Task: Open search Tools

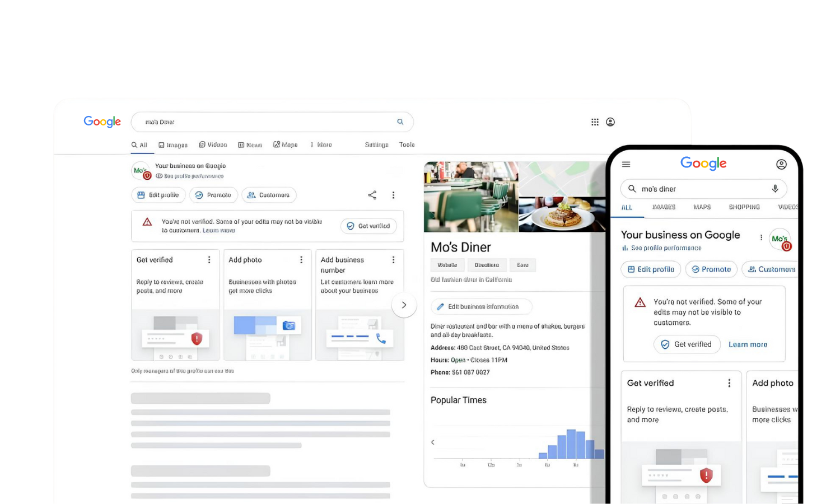Action: [407, 144]
